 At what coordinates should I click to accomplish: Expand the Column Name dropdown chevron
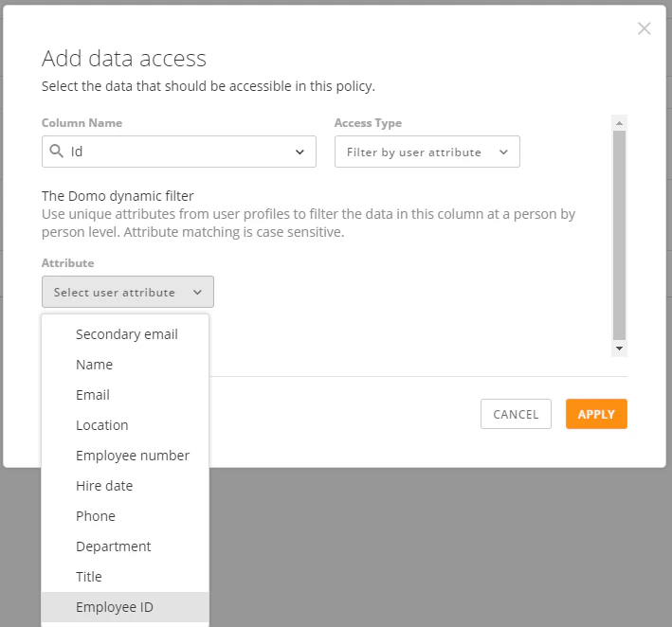click(300, 152)
